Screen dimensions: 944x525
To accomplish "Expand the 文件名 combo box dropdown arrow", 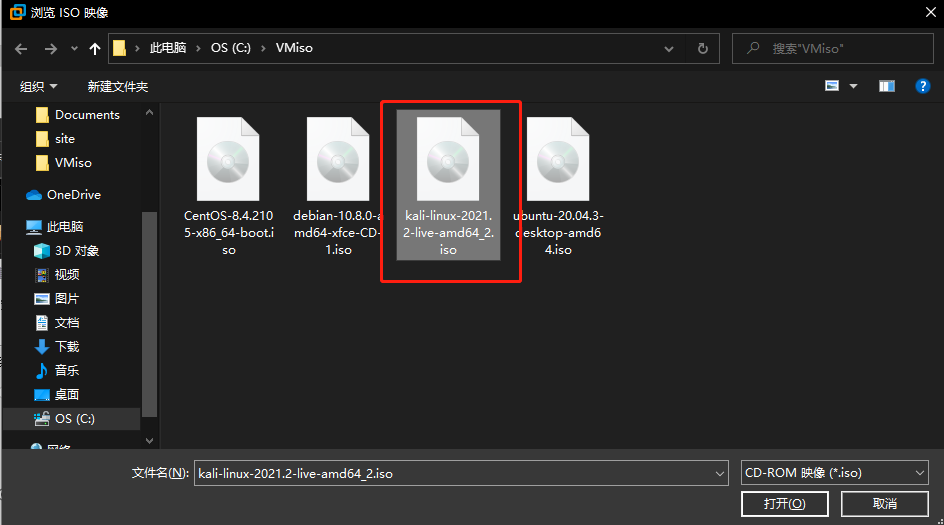I will 720,473.
